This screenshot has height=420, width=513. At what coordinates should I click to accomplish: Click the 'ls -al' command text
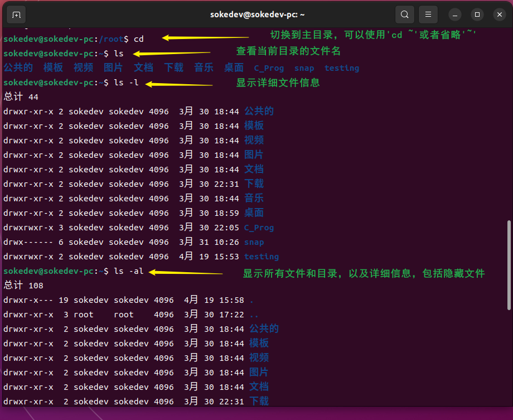(x=129, y=271)
